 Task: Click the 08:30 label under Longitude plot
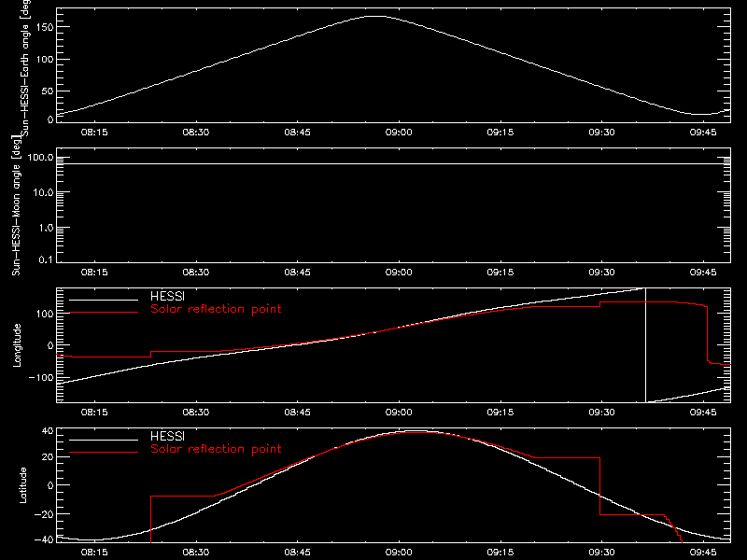pos(196,413)
